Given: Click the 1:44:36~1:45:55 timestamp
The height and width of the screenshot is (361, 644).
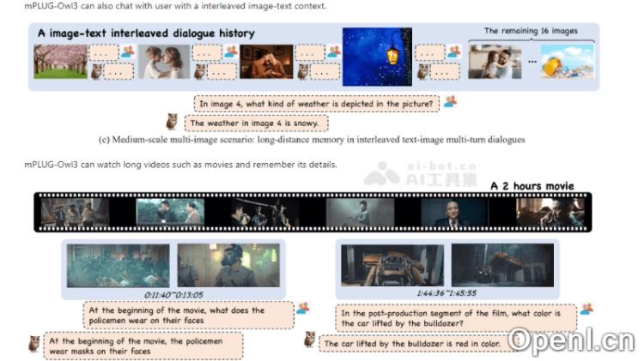Looking at the screenshot, I should tap(447, 292).
